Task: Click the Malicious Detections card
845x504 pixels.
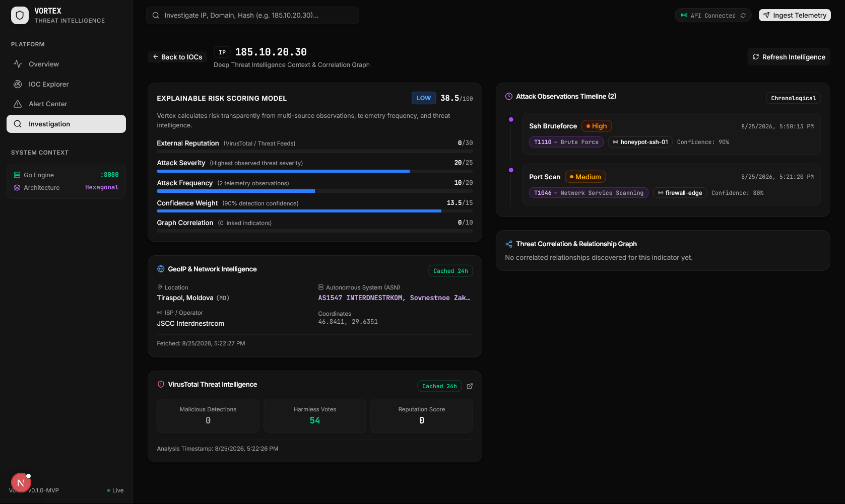Action: [208, 416]
